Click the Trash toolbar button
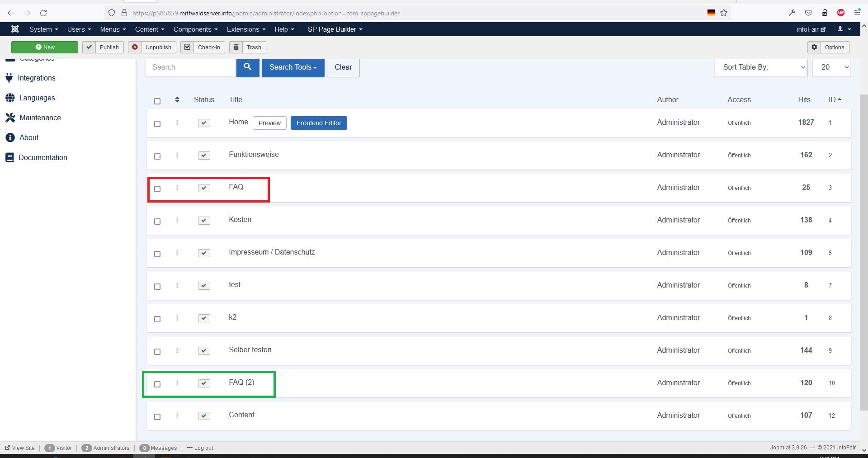The width and height of the screenshot is (868, 458). coord(247,47)
